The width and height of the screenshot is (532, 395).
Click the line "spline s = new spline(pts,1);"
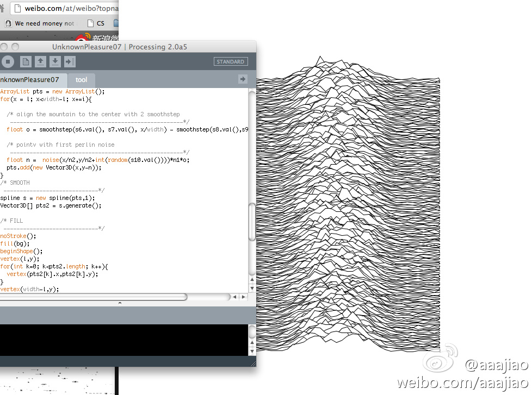47,198
